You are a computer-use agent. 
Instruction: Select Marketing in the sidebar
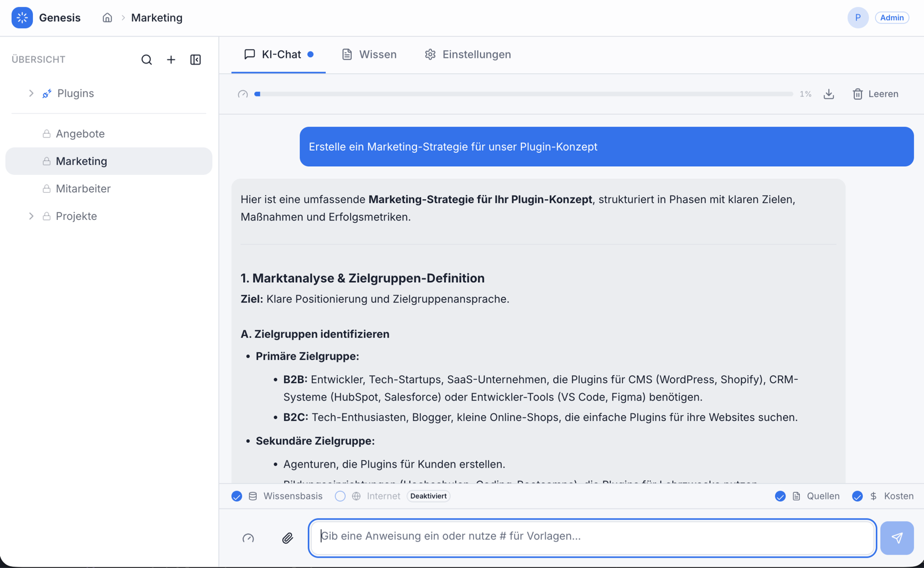[x=109, y=161]
